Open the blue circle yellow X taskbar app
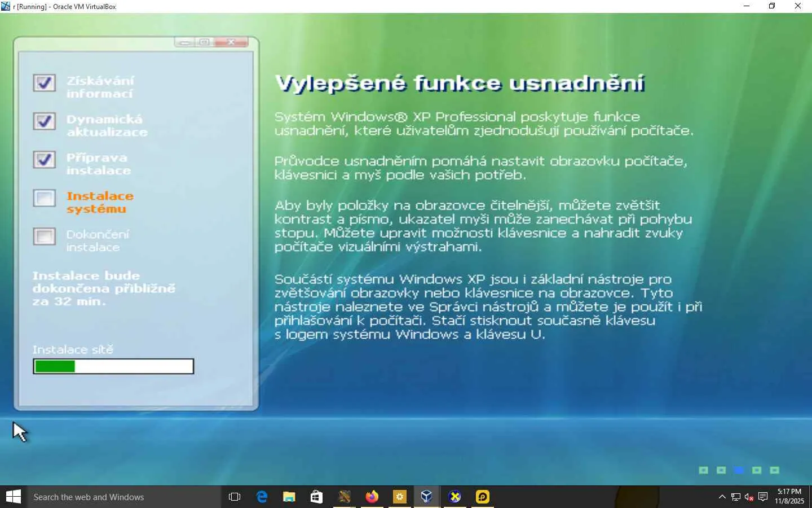 (454, 497)
